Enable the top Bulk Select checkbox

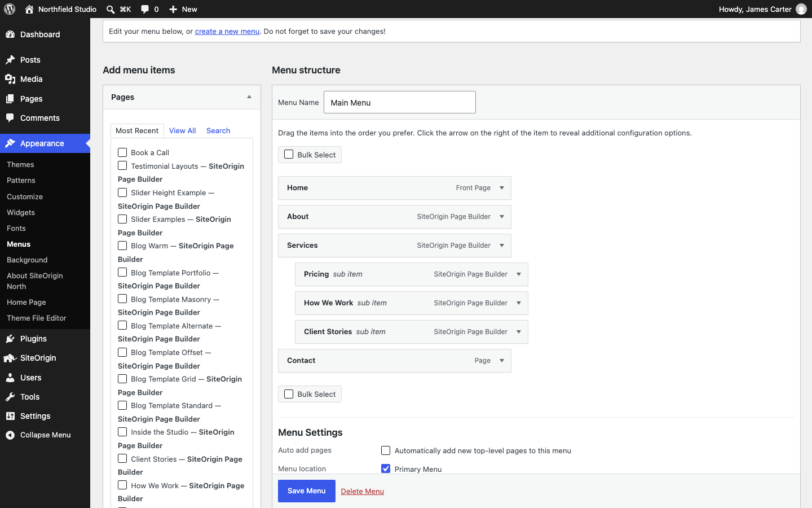[x=289, y=155]
